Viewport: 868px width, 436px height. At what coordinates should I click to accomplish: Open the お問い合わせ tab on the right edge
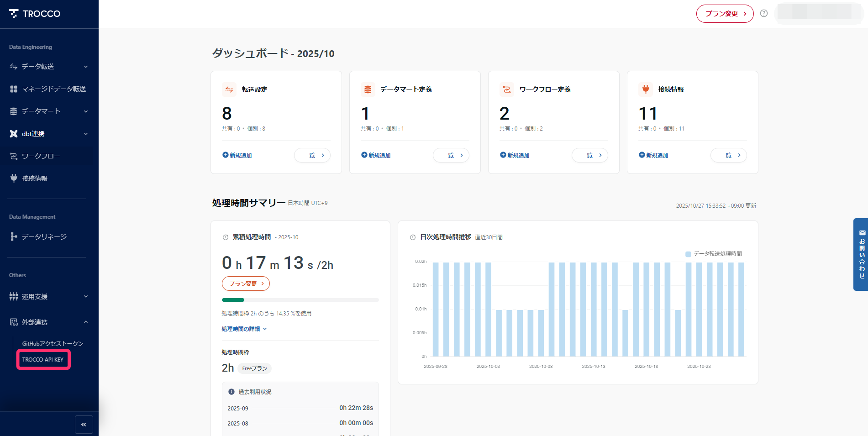pyautogui.click(x=861, y=256)
